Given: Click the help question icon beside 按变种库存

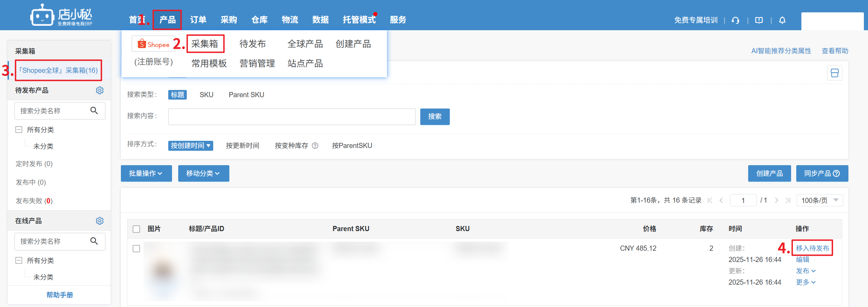Looking at the screenshot, I should point(315,146).
